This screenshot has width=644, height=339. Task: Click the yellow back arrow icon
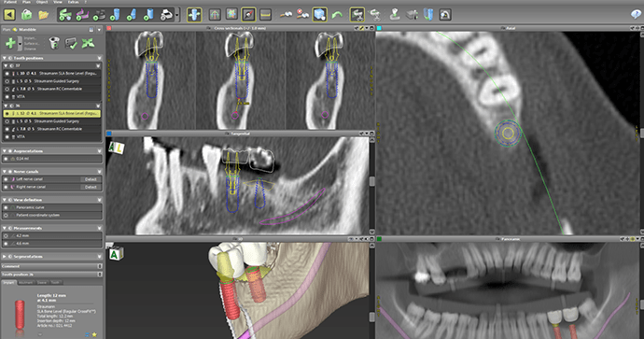tap(9, 15)
